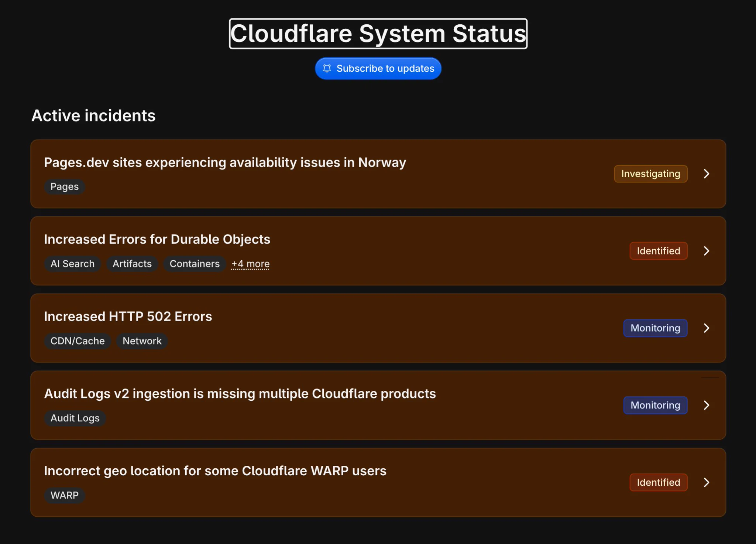Click Identified badge on WARP incident
The image size is (756, 544).
(658, 483)
